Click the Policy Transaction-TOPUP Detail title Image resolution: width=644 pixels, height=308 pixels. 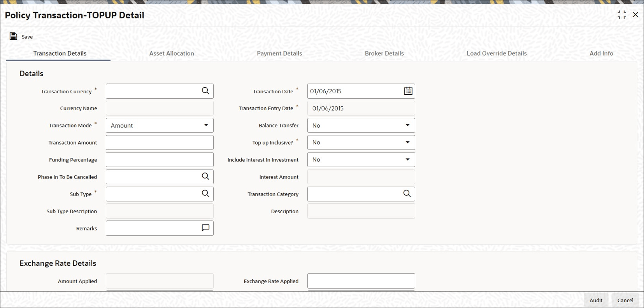click(x=75, y=15)
